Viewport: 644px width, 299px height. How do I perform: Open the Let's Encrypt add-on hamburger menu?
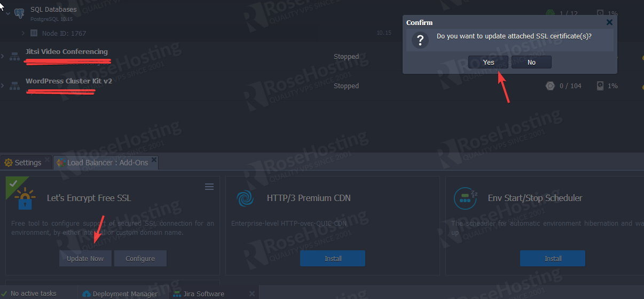click(209, 187)
